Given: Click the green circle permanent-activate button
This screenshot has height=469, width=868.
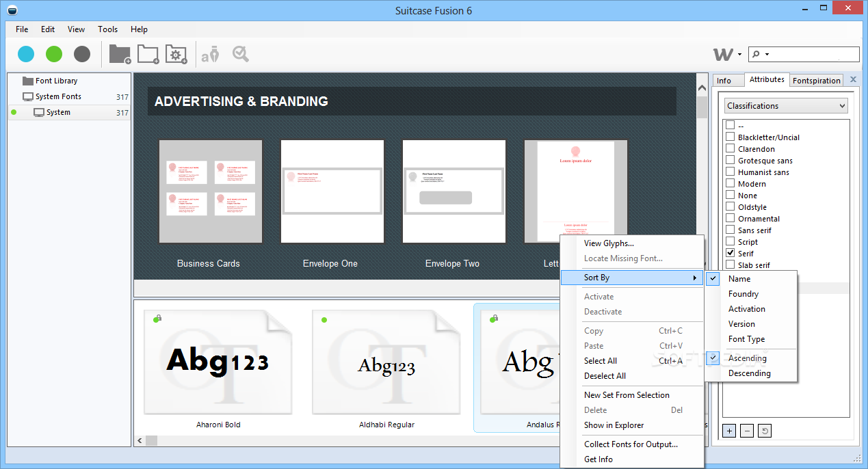Looking at the screenshot, I should 54,54.
